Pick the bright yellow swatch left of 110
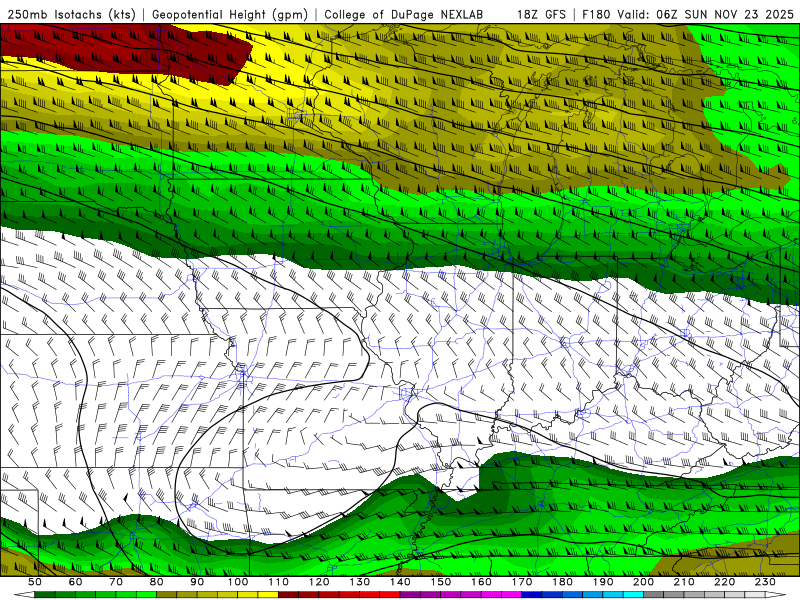800x600 pixels. 268,594
